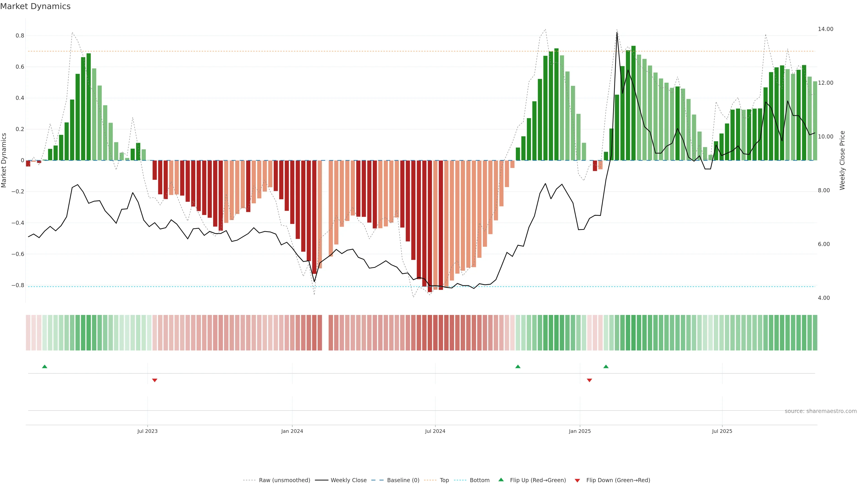The height and width of the screenshot is (488, 868).
Task: Click green flip-up triangle before Jan 2025
Action: click(518, 366)
